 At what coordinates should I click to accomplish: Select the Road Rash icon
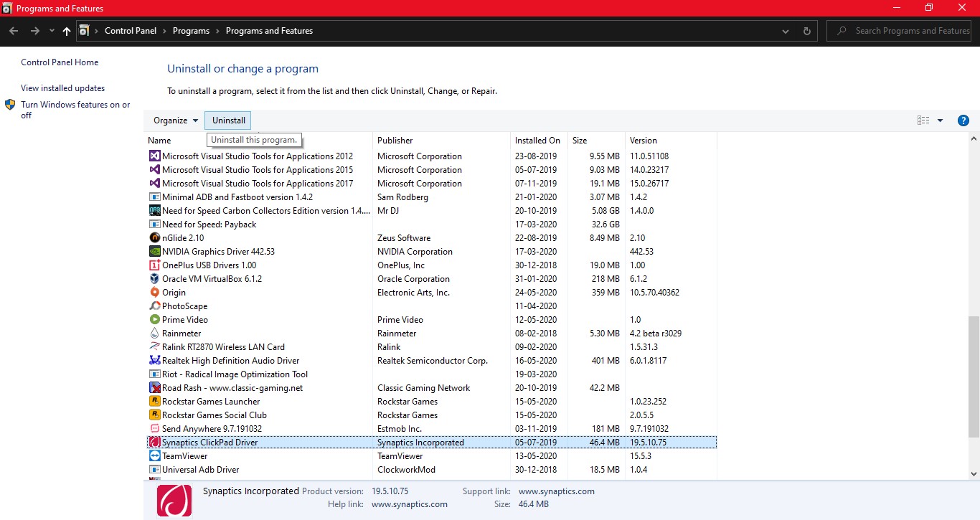point(154,387)
